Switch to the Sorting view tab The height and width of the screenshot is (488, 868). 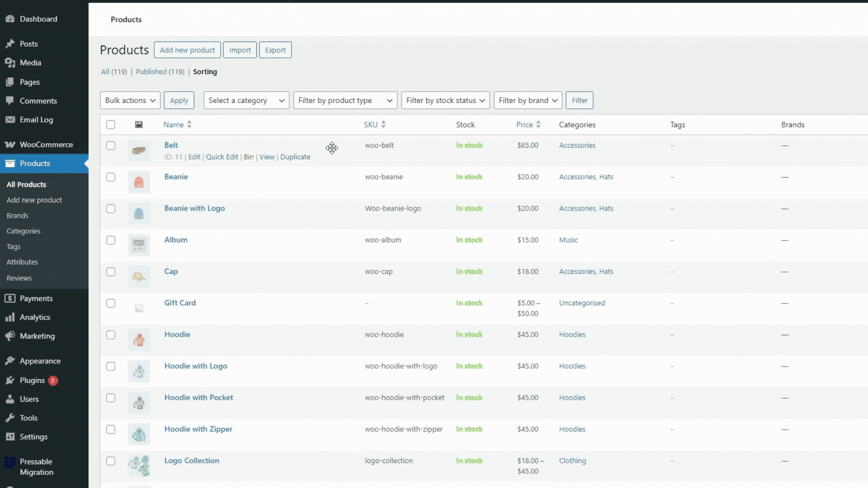coord(205,72)
